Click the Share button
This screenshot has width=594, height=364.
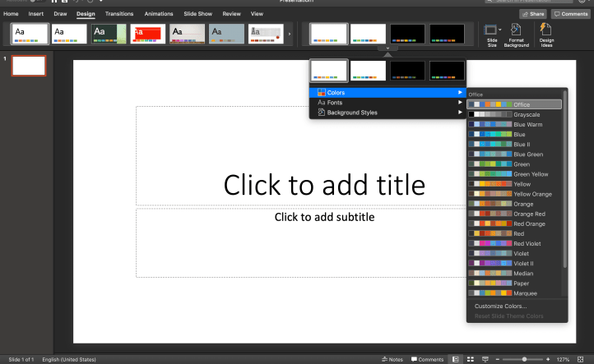532,14
